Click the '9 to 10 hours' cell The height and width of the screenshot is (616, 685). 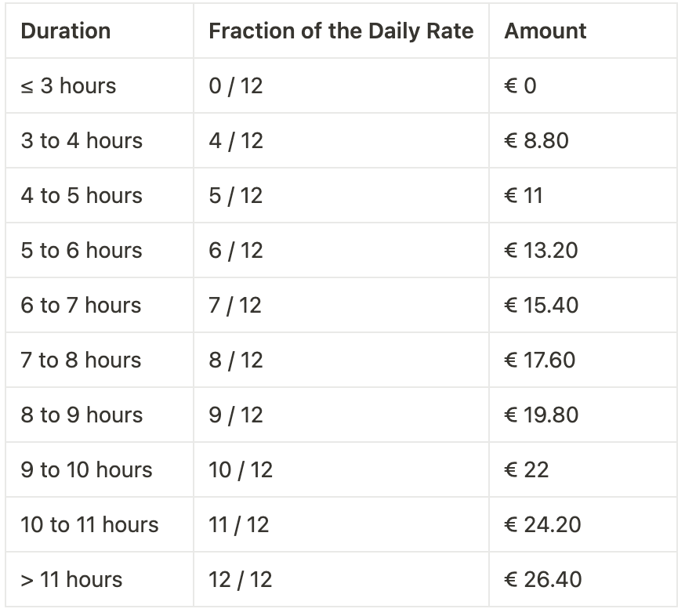(100, 469)
